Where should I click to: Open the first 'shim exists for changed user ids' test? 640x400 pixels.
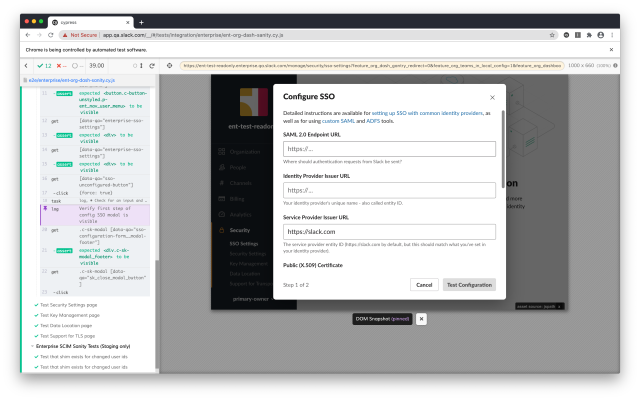pyautogui.click(x=84, y=357)
